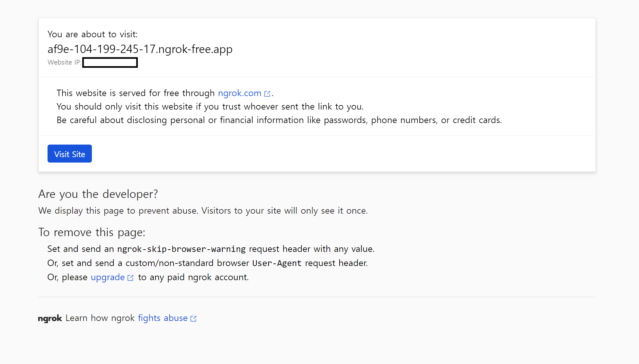Click the blue Visit Site button
The width and height of the screenshot is (639, 364).
(x=70, y=154)
